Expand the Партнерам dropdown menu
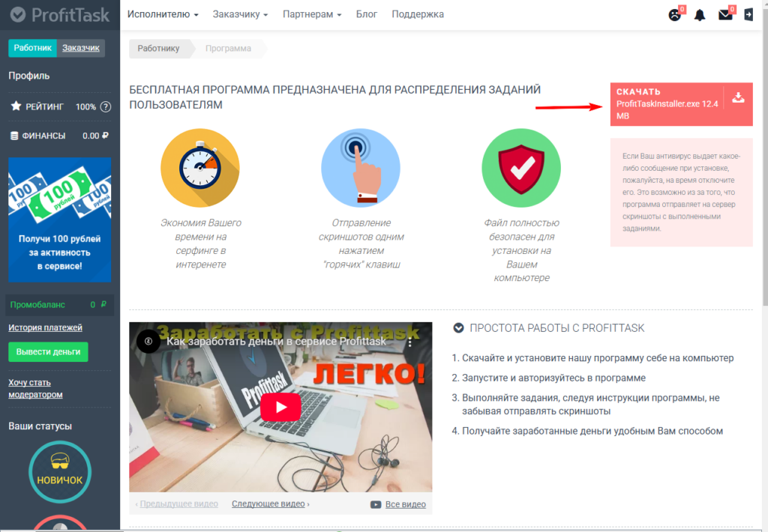 (312, 14)
